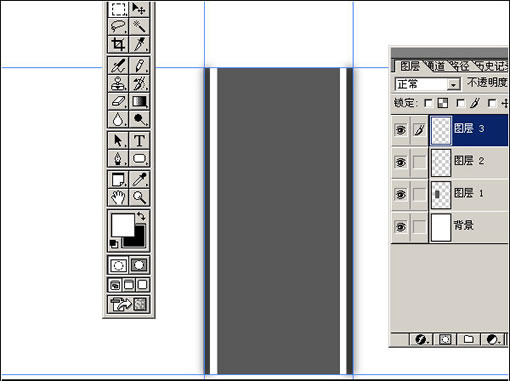The width and height of the screenshot is (510, 381).
Task: Select the Eraser tool
Action: point(118,101)
